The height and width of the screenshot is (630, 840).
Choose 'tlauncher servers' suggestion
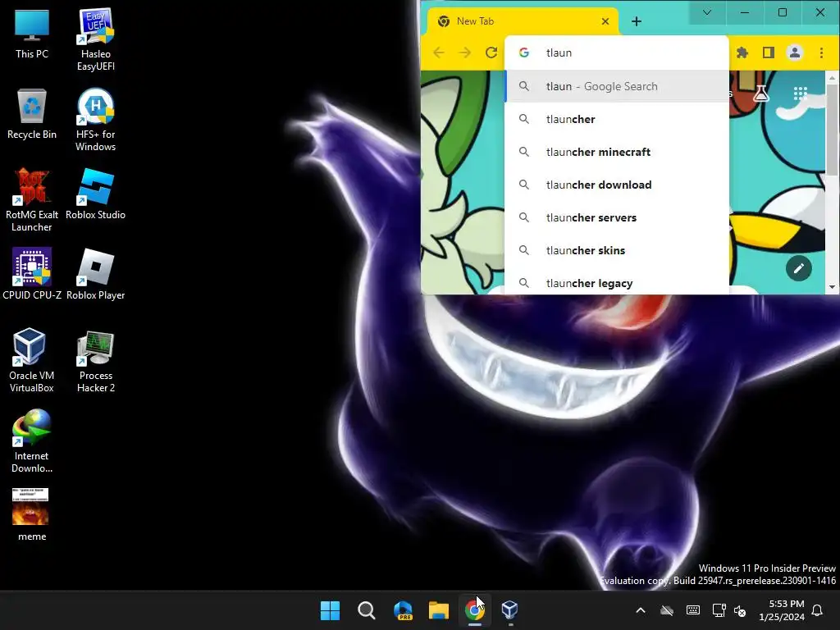coord(617,217)
